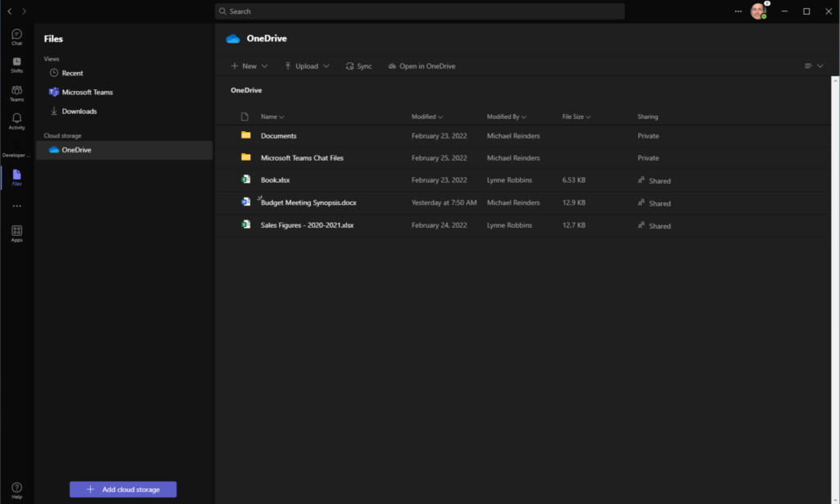Screen dimensions: 840x504
Task: Open the Documents folder
Action: click(279, 136)
